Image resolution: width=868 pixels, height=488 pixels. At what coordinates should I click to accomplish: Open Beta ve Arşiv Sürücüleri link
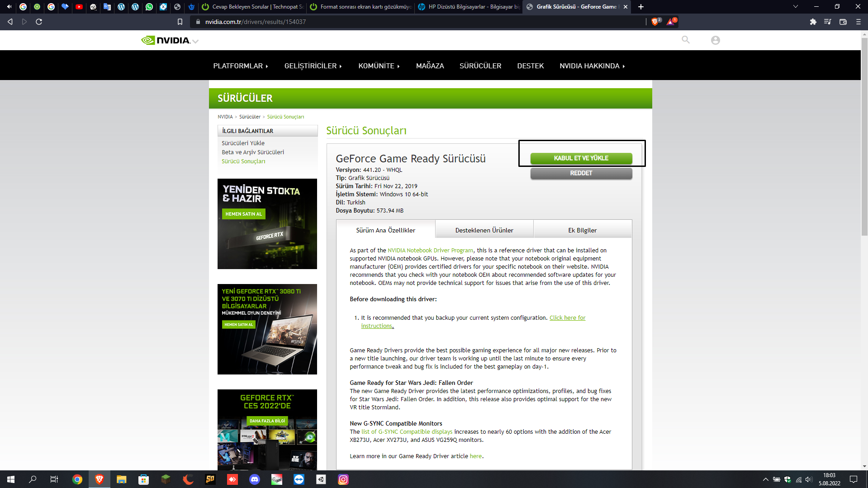pyautogui.click(x=253, y=152)
